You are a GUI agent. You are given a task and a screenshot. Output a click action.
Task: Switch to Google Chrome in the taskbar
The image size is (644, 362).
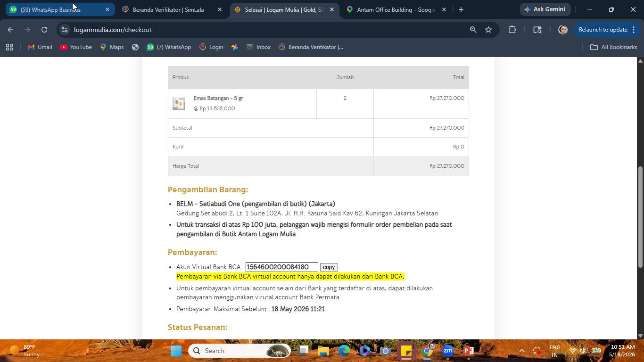click(427, 351)
